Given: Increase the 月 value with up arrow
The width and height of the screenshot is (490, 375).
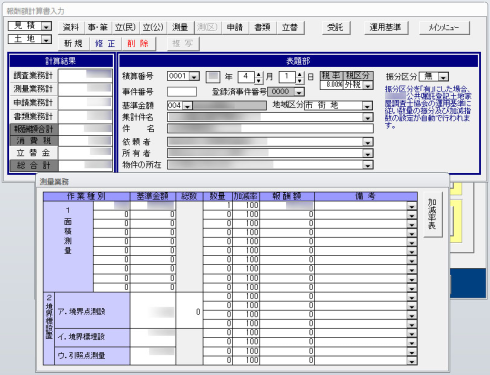Looking at the screenshot, I should pos(300,74).
